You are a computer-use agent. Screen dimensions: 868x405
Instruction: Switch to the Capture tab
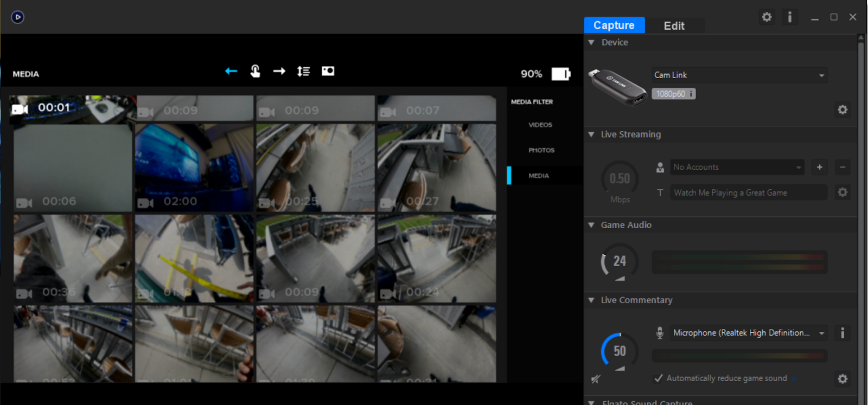[x=614, y=25]
